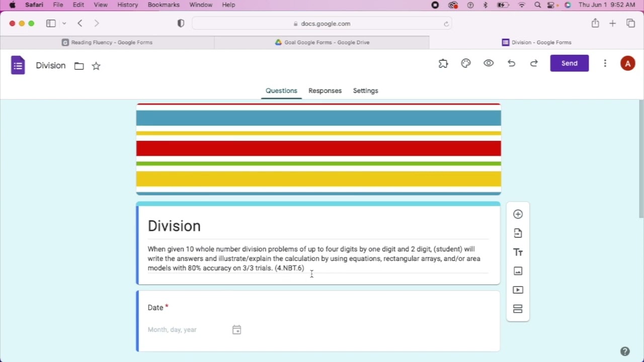The width and height of the screenshot is (644, 362).
Task: Show Safari tab overview
Action: tap(630, 23)
